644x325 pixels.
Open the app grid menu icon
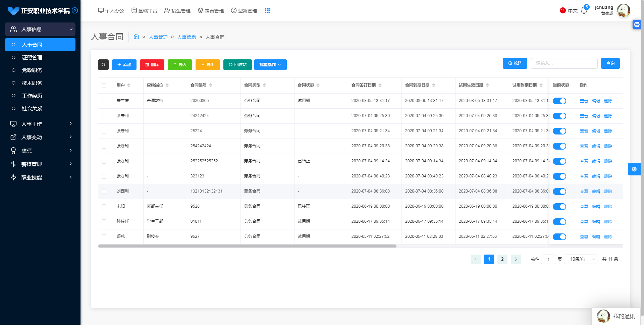click(267, 11)
